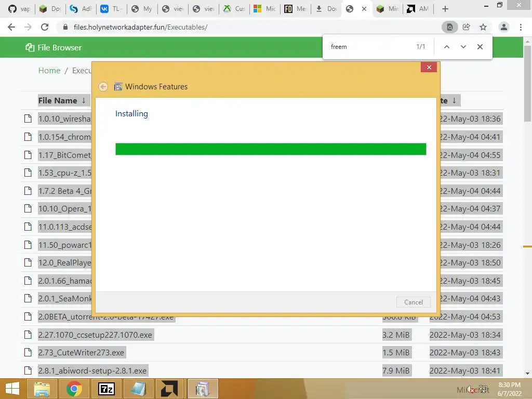Go to the Home breadcrumb link

(x=49, y=71)
